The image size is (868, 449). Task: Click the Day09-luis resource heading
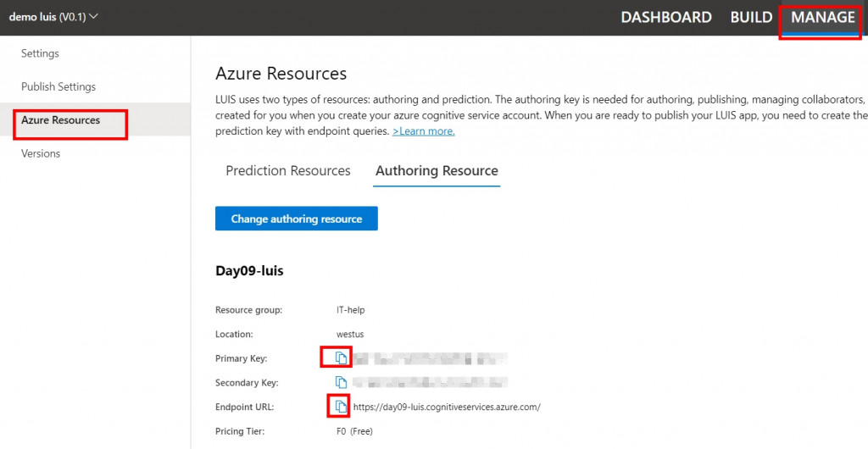[249, 271]
